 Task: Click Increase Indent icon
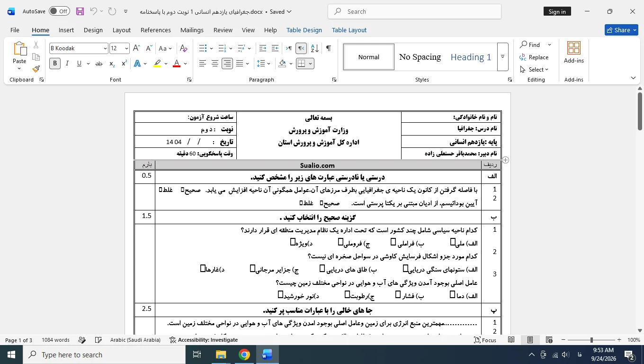[275, 48]
